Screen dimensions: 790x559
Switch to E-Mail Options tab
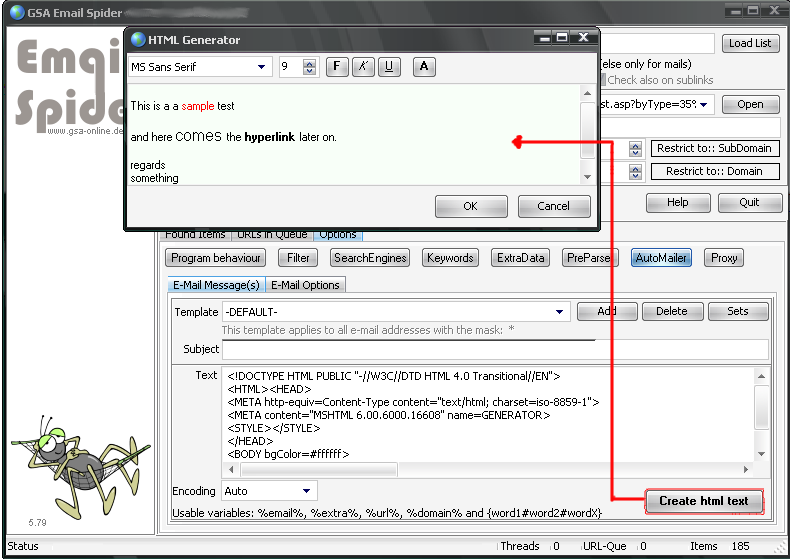coord(306,285)
